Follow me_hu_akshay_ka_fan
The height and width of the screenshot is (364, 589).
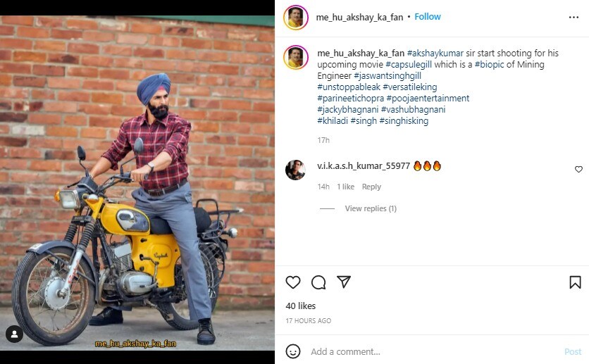tap(428, 17)
